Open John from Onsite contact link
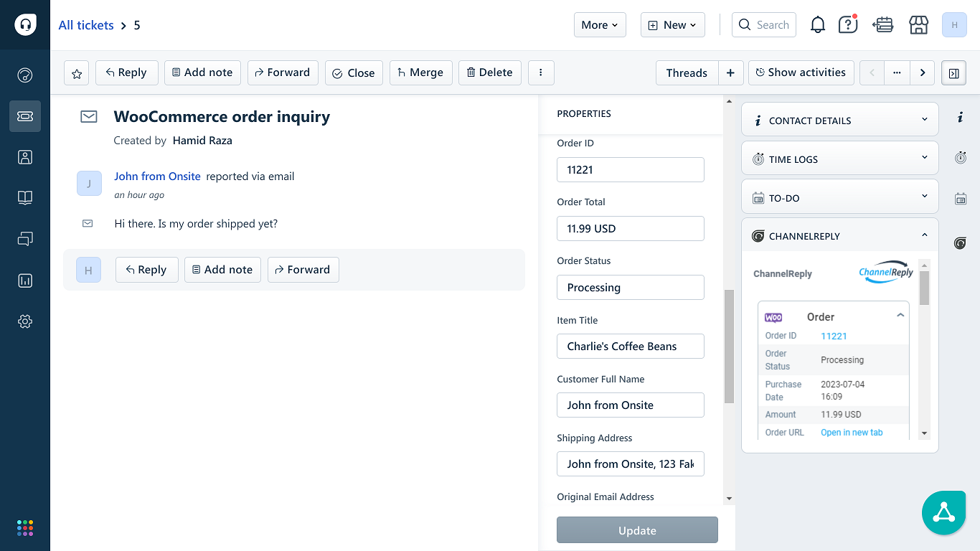This screenshot has width=980, height=551. 157,176
